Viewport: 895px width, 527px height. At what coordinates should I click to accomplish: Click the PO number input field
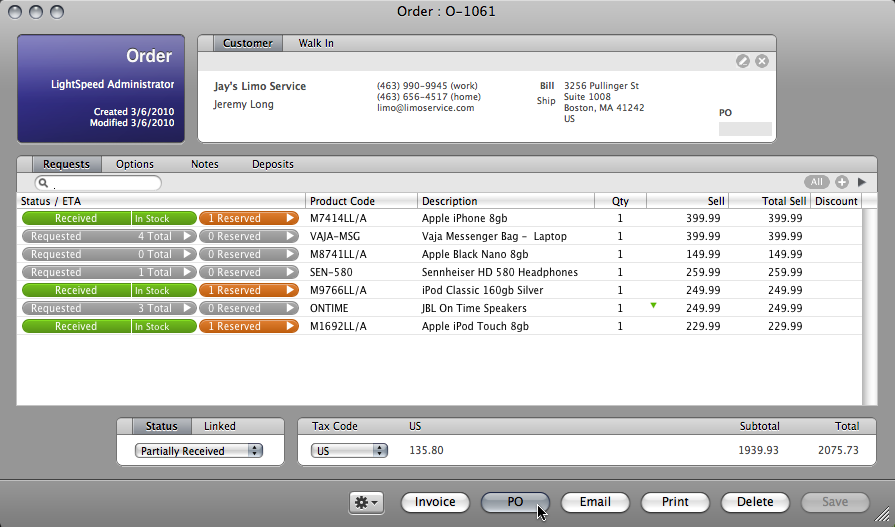[x=745, y=129]
